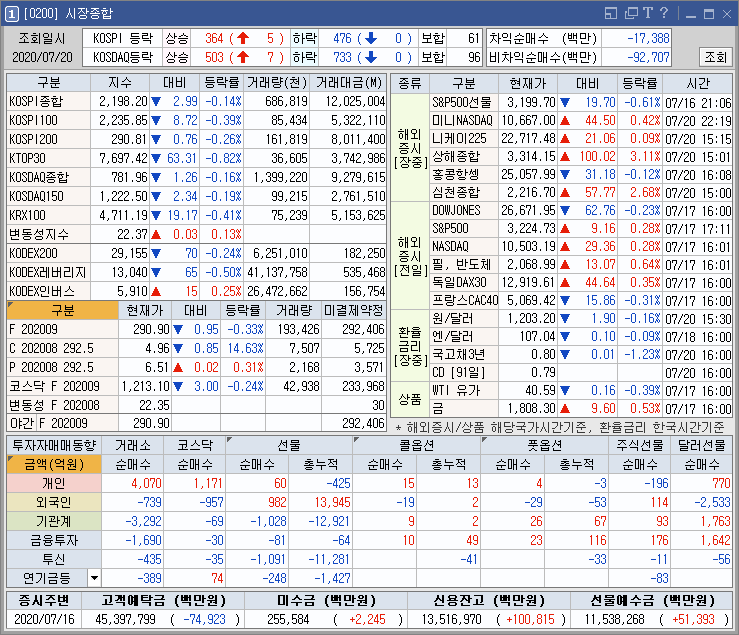Click the 상해종합 row
This screenshot has width=739, height=635.
(x=581, y=157)
